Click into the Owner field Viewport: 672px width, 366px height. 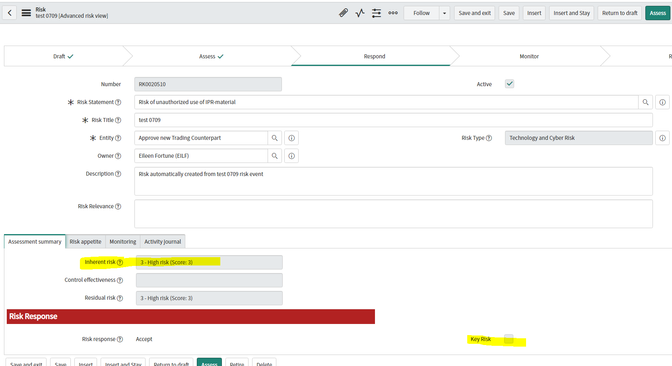point(201,156)
